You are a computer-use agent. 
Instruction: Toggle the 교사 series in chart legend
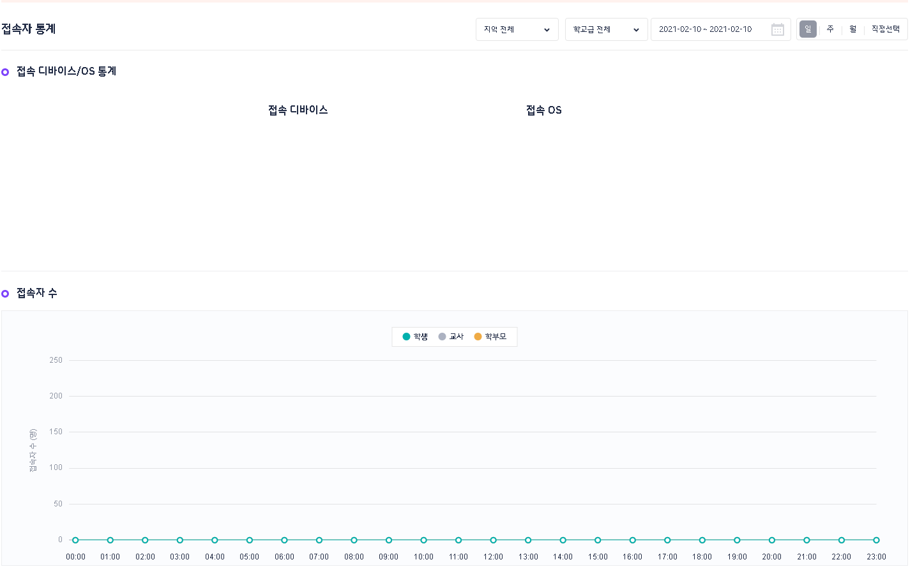451,337
